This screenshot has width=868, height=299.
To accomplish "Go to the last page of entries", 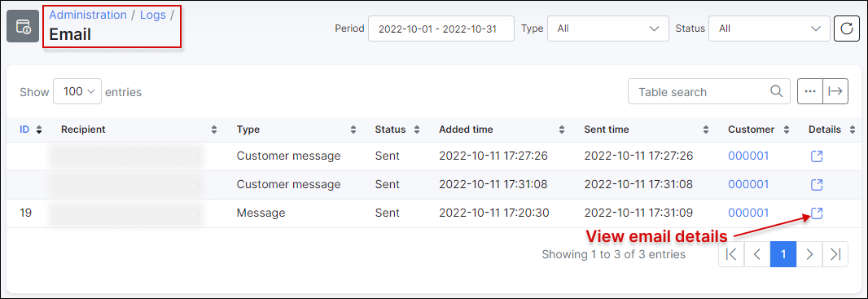I will pyautogui.click(x=835, y=254).
